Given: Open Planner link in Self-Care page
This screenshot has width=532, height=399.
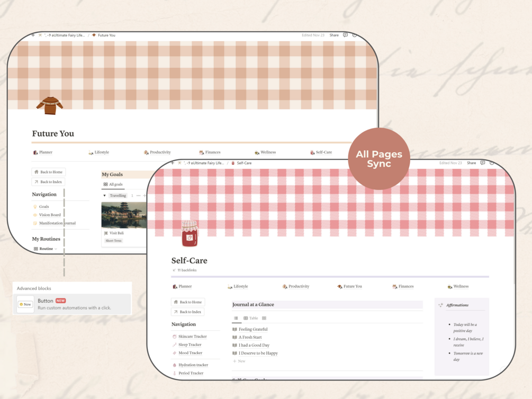Looking at the screenshot, I should [x=182, y=286].
